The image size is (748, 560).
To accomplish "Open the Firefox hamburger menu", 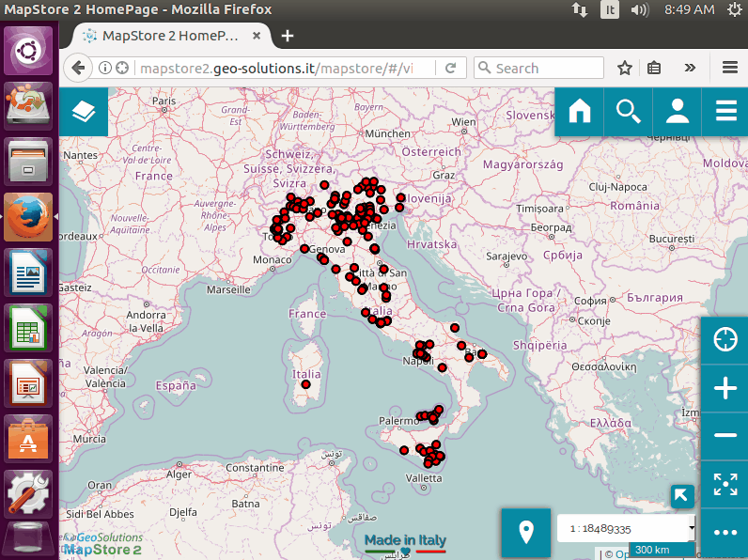I will (x=730, y=68).
